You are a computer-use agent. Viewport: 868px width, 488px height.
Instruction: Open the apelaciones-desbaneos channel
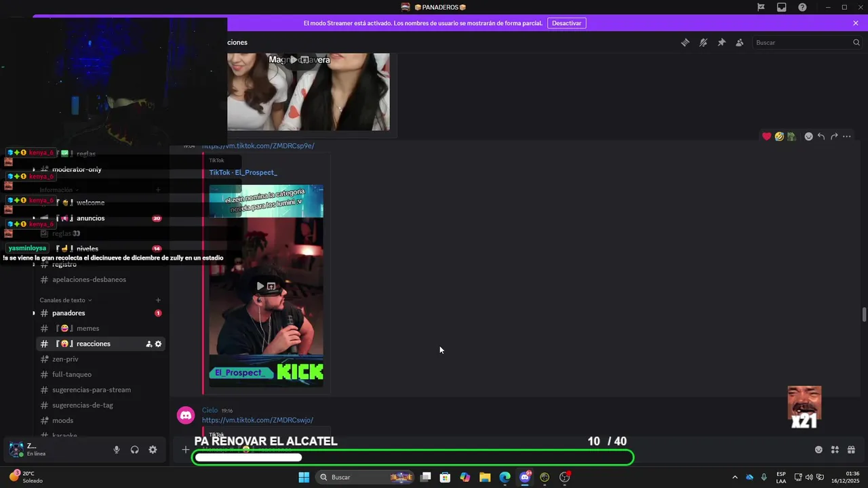pos(100,279)
